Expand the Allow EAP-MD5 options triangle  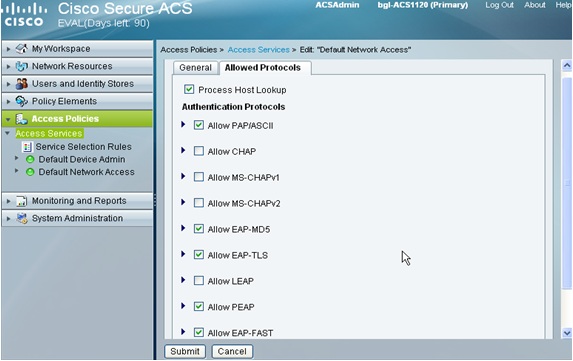(183, 228)
